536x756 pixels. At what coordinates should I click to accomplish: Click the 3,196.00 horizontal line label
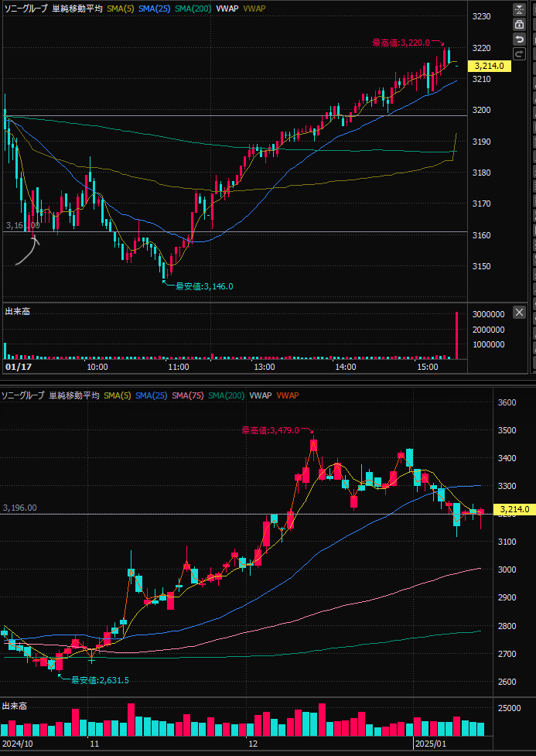pos(20,508)
